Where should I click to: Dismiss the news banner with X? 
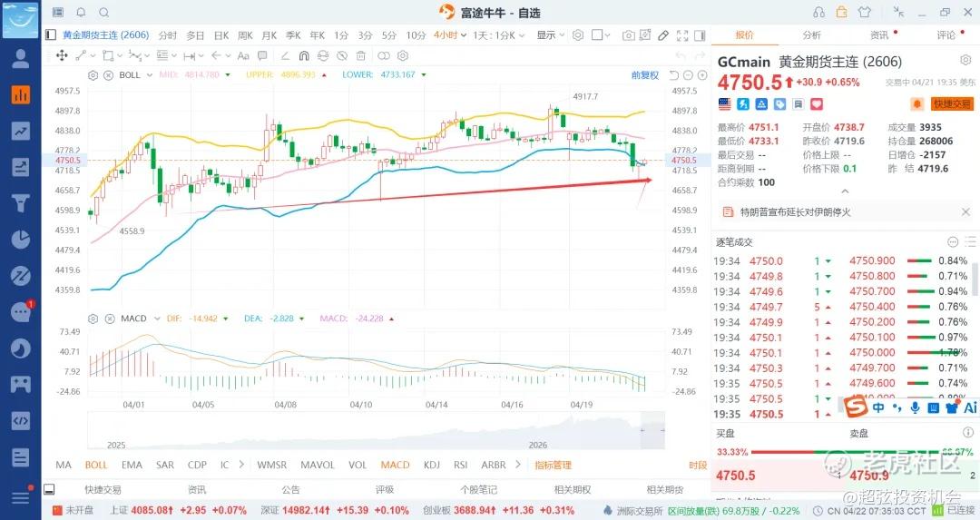point(965,212)
